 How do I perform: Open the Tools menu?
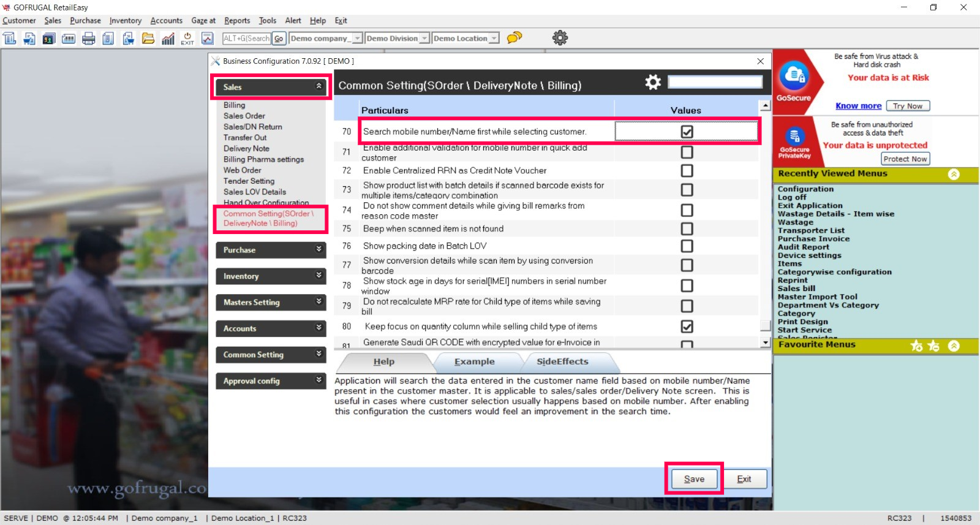tap(268, 21)
